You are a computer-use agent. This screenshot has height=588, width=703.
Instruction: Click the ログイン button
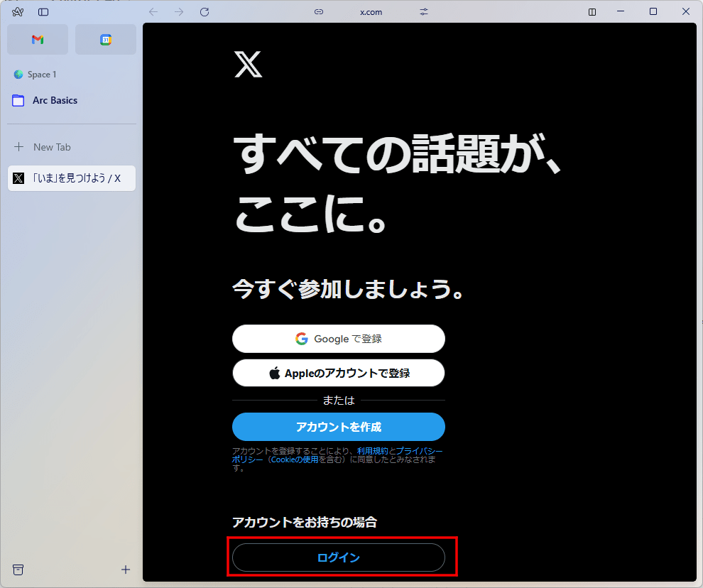tap(339, 557)
